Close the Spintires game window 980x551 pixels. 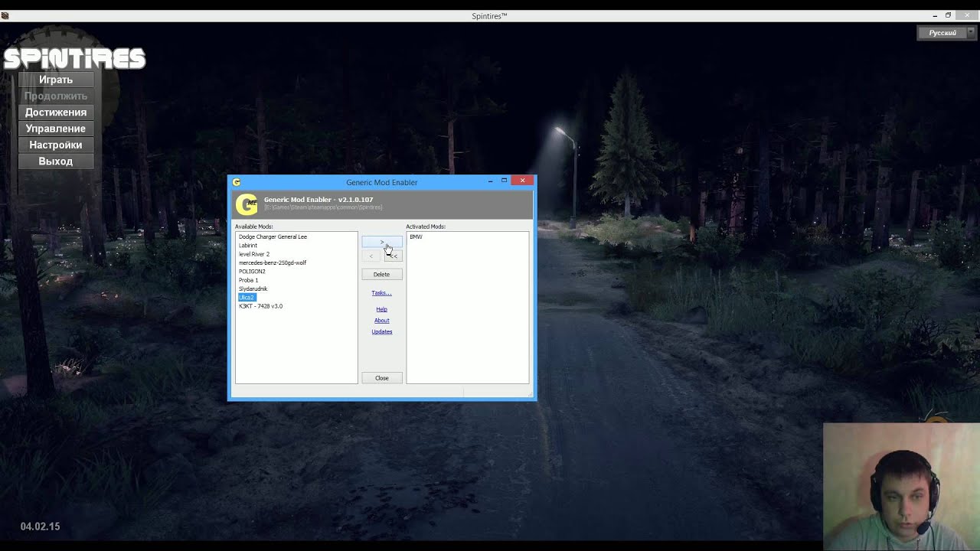(966, 15)
